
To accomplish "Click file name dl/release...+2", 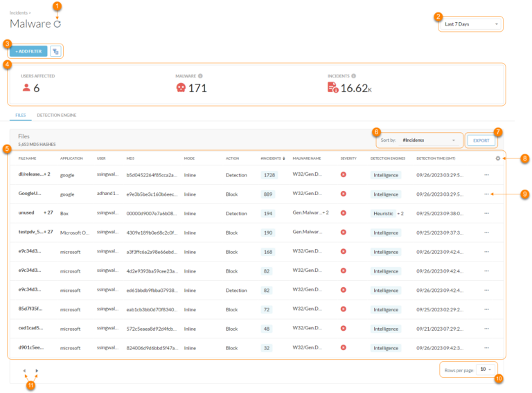I will point(34,174).
